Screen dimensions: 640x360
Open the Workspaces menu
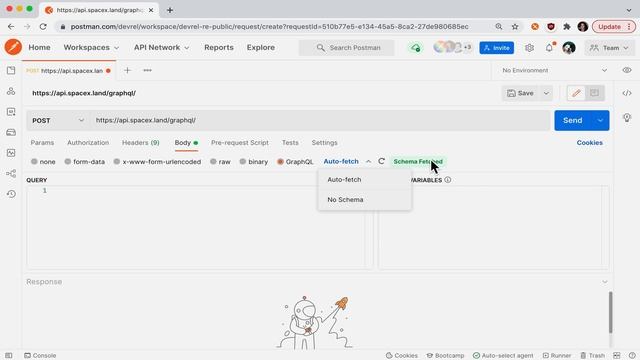[x=91, y=47]
